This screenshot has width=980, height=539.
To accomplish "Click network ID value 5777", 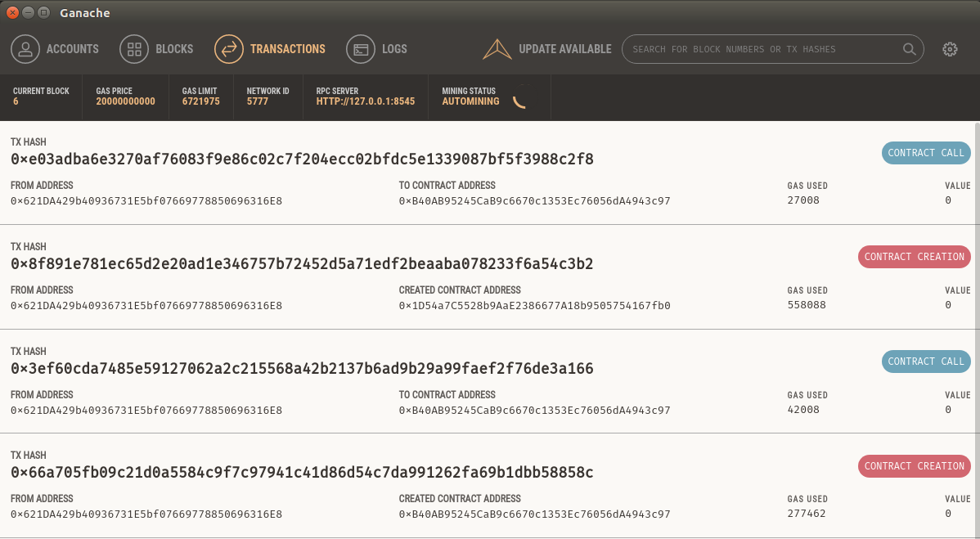I will pyautogui.click(x=258, y=101).
